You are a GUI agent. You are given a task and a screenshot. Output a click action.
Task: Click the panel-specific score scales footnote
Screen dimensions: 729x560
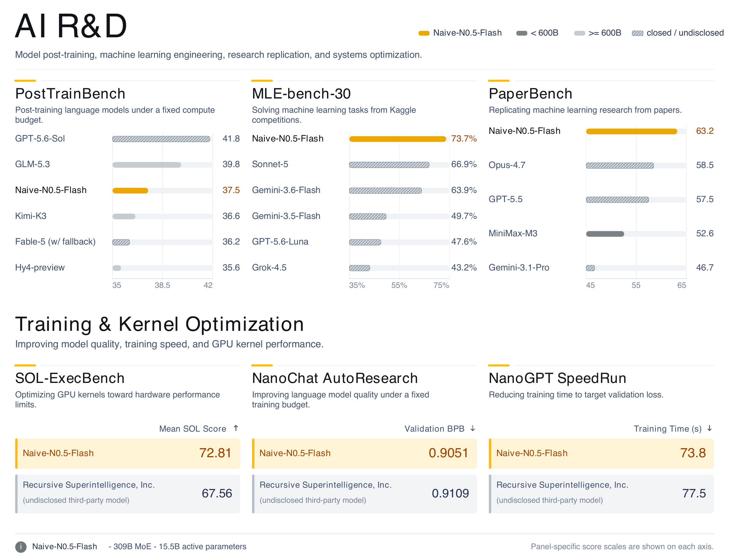622,547
